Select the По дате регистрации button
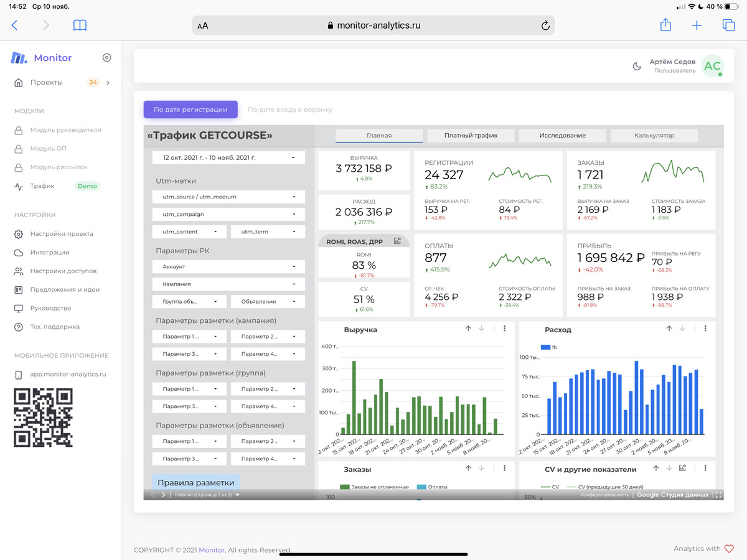 pos(190,110)
